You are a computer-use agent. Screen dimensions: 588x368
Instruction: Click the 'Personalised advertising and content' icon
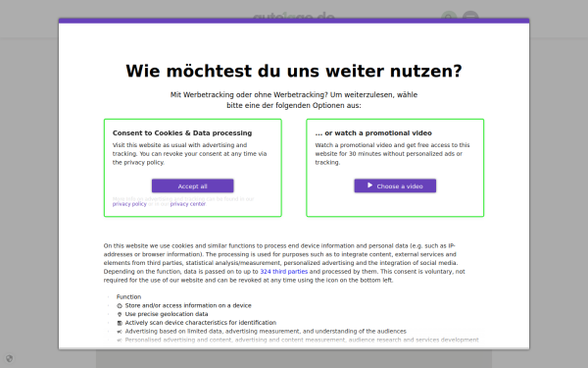tap(120, 341)
